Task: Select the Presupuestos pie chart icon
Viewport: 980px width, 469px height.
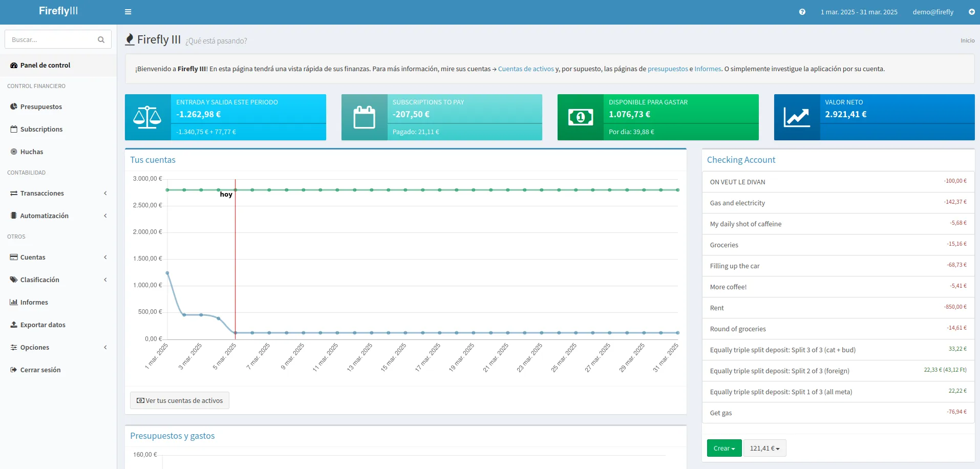Action: pyautogui.click(x=13, y=106)
